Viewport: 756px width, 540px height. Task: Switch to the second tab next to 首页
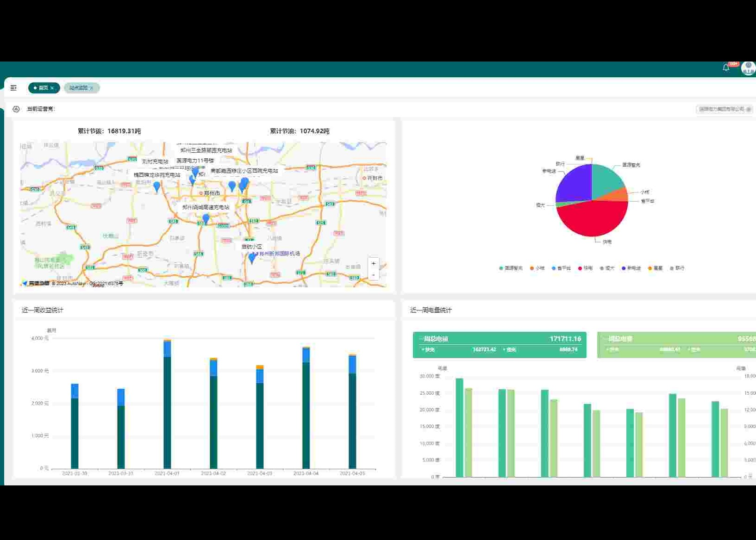pos(78,88)
